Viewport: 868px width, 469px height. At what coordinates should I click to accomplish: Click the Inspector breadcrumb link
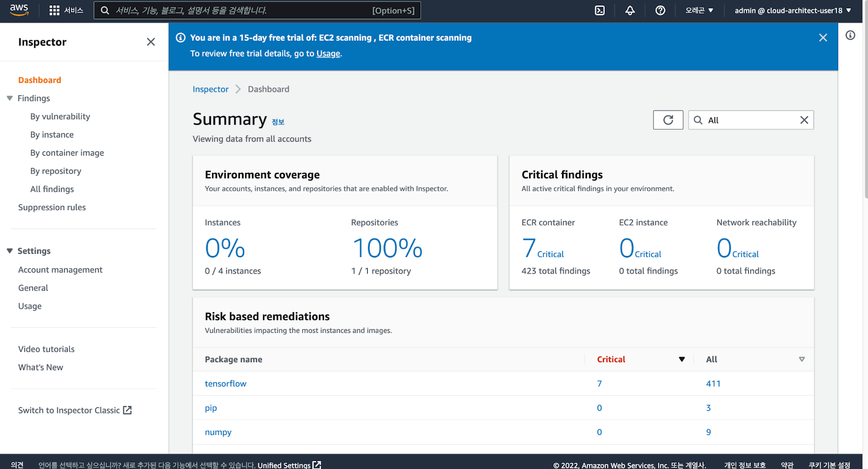[x=210, y=89]
